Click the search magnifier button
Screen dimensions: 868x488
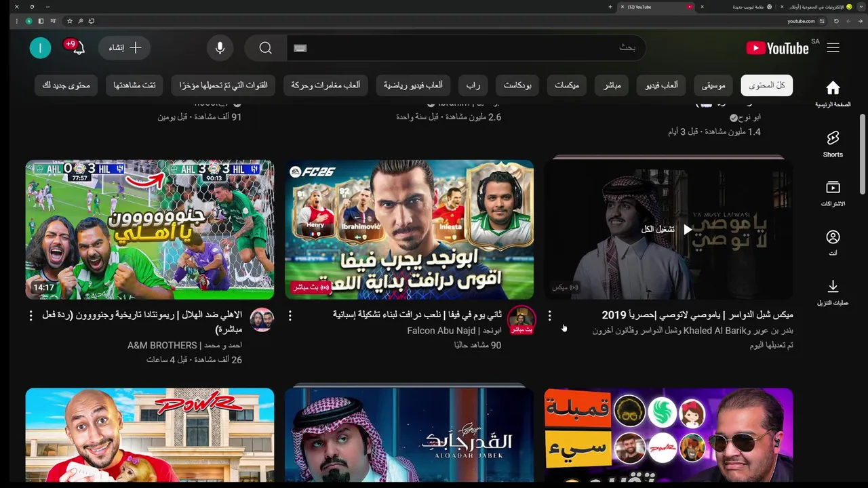coord(266,48)
